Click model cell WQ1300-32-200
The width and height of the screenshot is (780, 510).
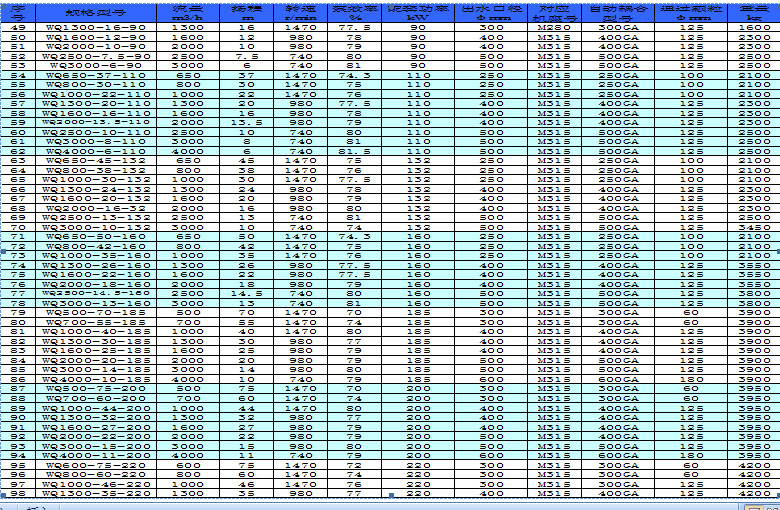(96, 417)
